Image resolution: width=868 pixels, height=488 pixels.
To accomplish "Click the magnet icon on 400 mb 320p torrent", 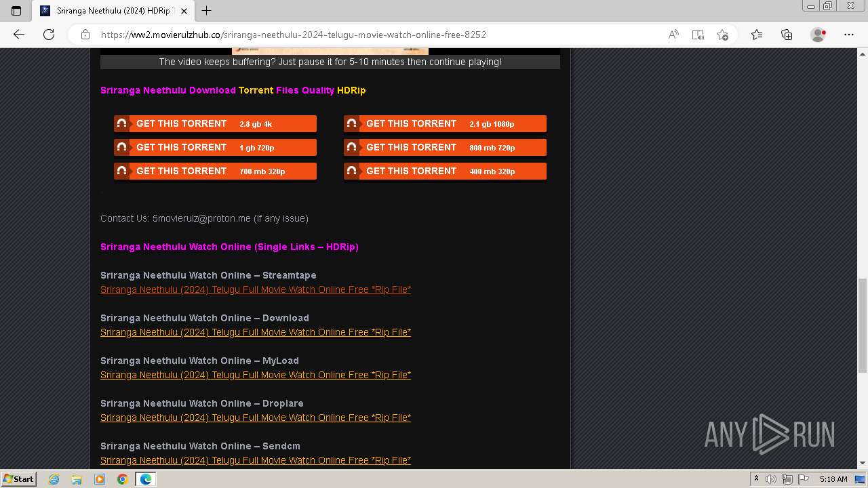I will pos(351,171).
